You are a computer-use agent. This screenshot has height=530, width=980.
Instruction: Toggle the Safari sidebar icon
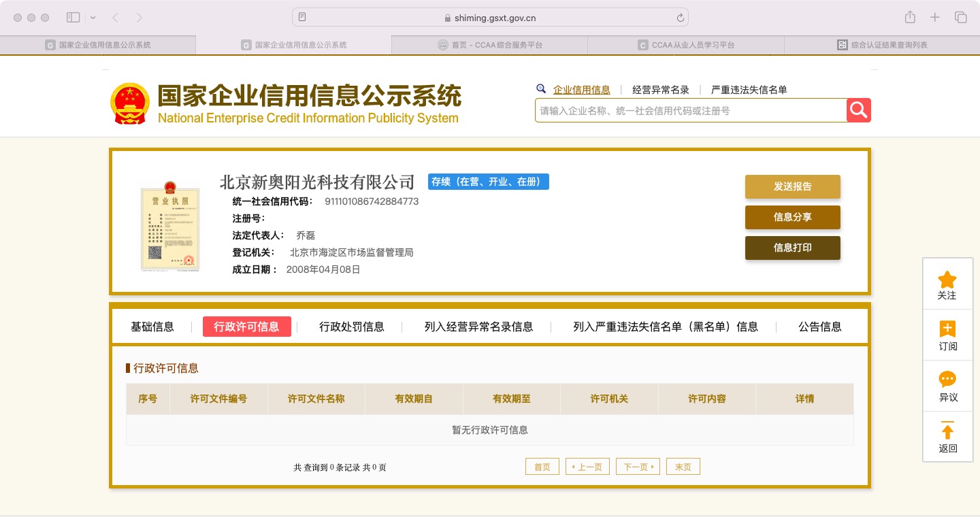73,18
